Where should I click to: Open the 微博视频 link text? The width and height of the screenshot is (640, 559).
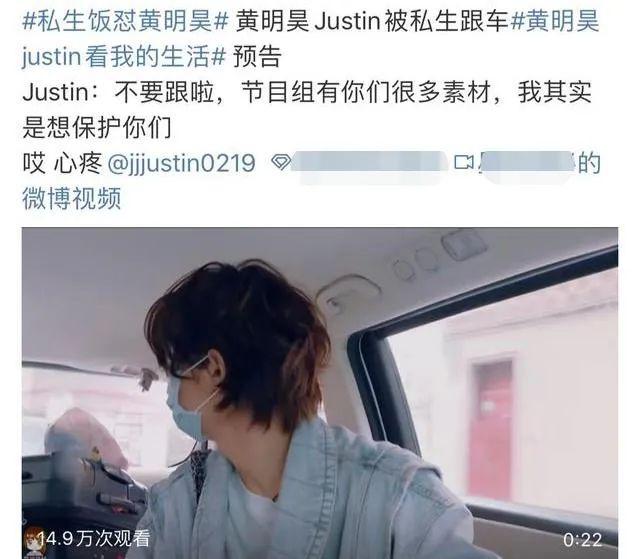point(72,198)
